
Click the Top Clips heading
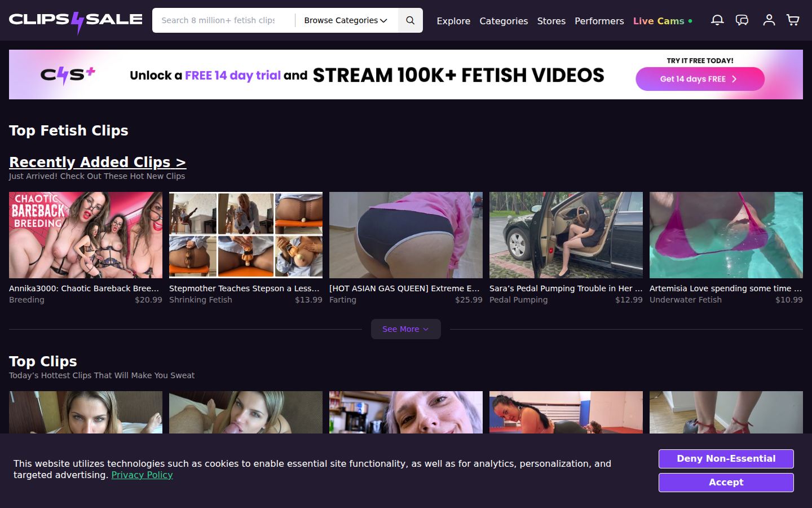[x=43, y=361]
